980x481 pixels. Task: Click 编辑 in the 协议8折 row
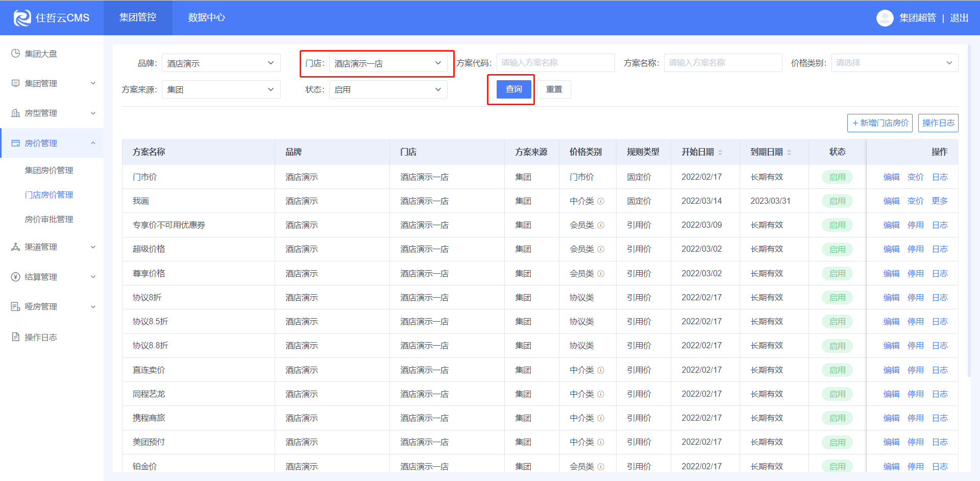coord(892,298)
